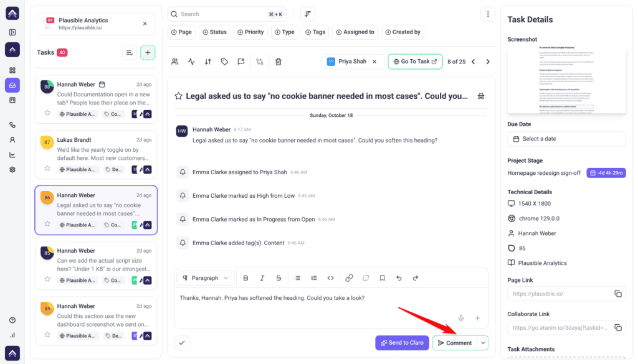Click the Go To Task button

pyautogui.click(x=415, y=62)
